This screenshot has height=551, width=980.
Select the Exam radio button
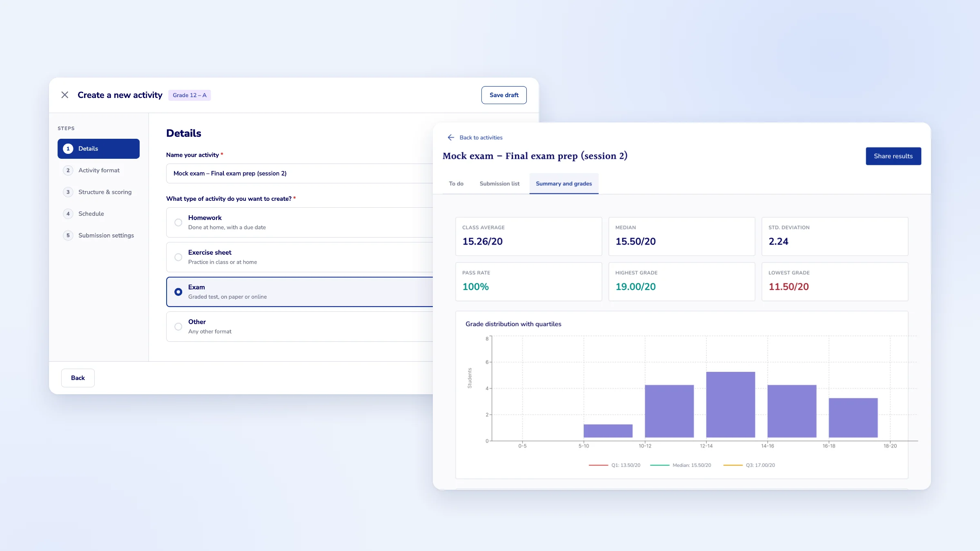(178, 292)
